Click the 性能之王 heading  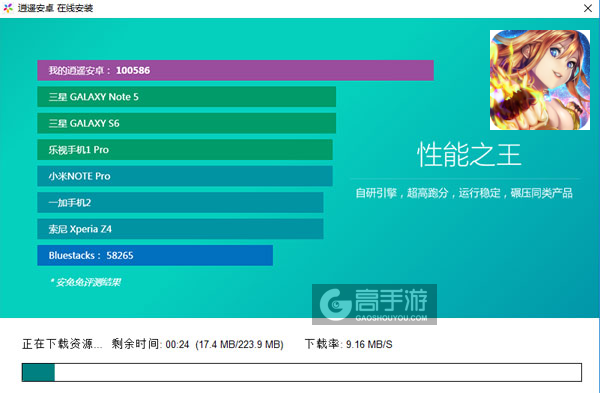click(469, 155)
